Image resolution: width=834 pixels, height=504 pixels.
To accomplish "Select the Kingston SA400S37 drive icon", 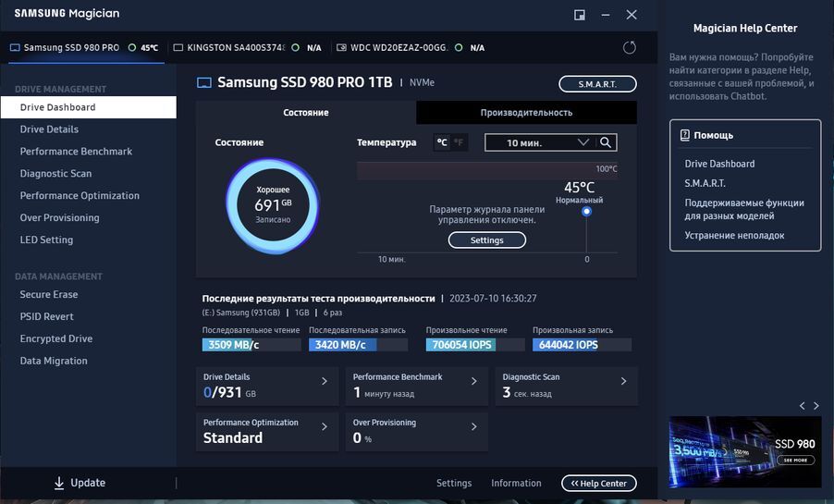I will point(178,47).
